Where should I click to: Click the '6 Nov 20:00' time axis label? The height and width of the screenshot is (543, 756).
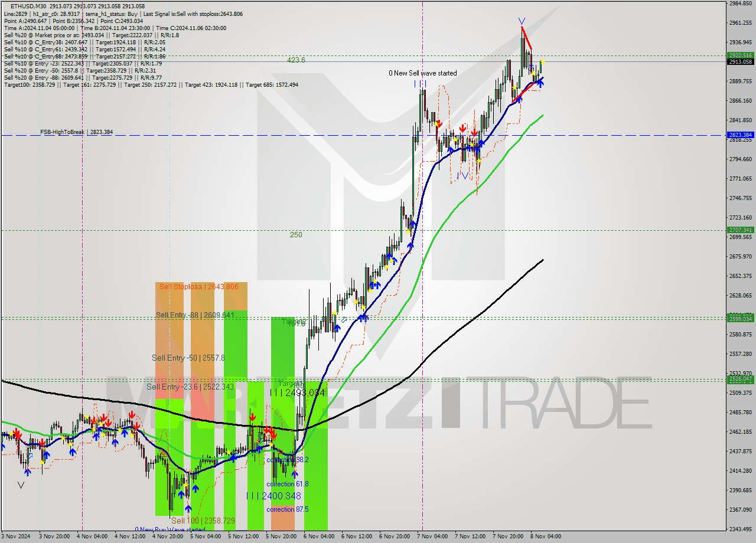coord(394,537)
